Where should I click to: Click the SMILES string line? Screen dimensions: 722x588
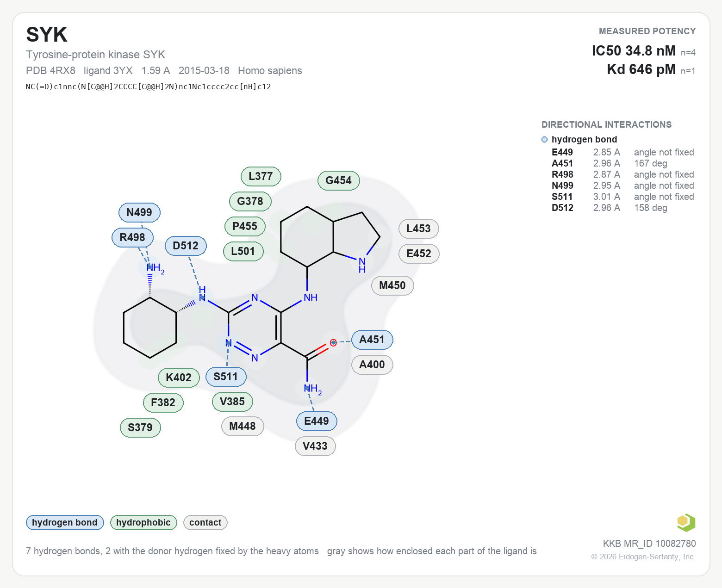tap(148, 87)
